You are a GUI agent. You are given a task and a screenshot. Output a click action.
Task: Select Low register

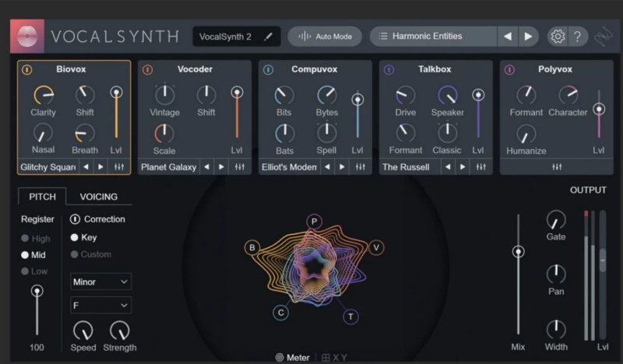34,271
